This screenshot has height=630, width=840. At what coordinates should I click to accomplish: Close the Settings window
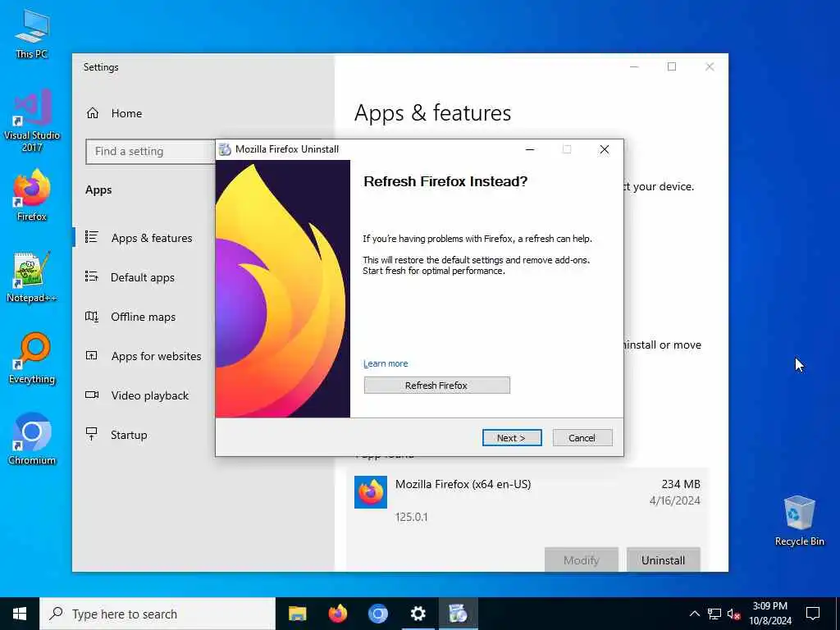click(710, 66)
